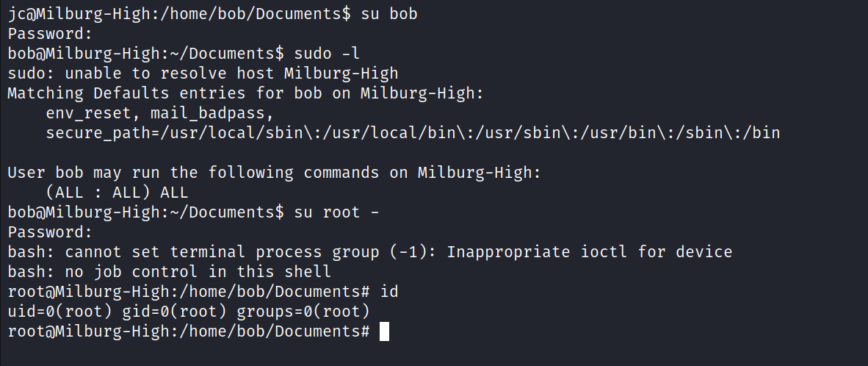
Task: Click the 'Inappropriate ioctl for device' message
Action: pyautogui.click(x=590, y=252)
